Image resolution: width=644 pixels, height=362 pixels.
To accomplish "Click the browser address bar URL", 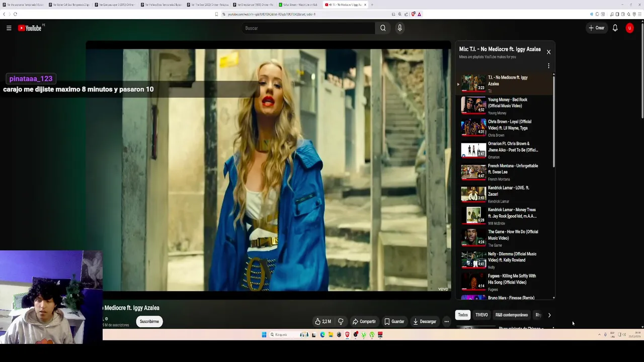I will [271, 14].
